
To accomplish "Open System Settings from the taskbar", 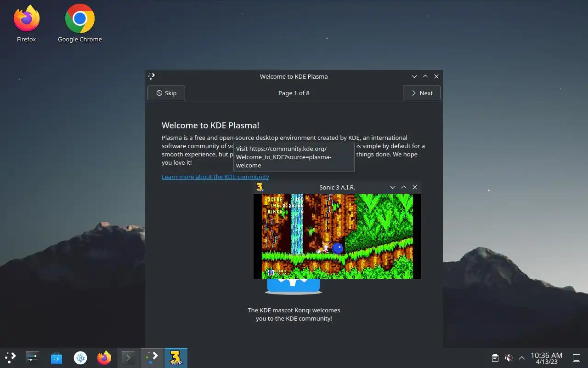I will [x=33, y=357].
